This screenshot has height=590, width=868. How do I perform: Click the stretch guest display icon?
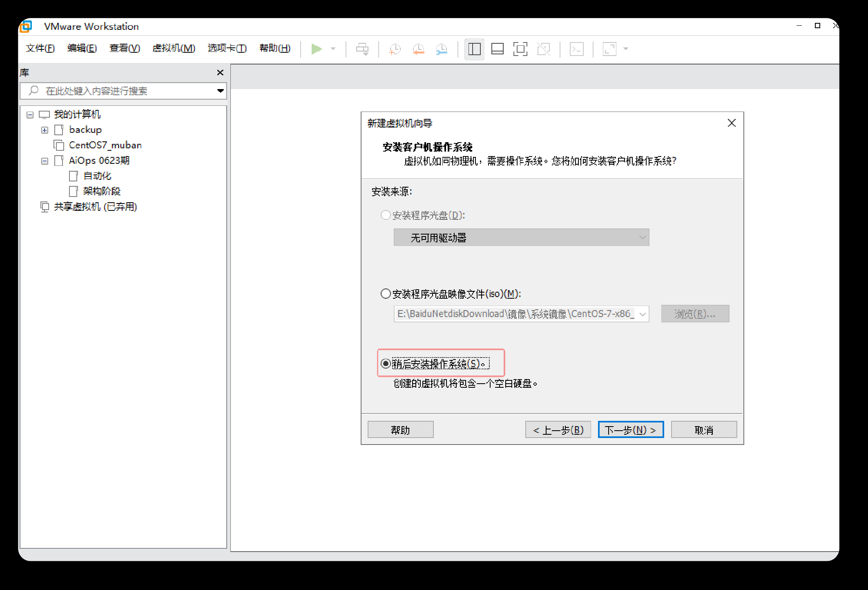click(609, 49)
